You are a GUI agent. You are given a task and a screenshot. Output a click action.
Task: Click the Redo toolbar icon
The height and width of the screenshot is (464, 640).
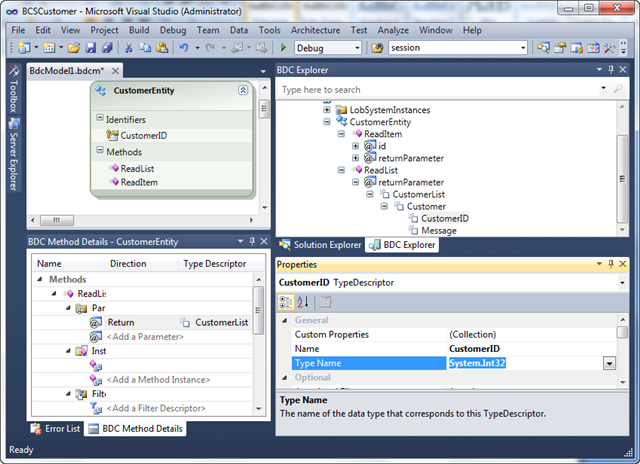coord(210,48)
